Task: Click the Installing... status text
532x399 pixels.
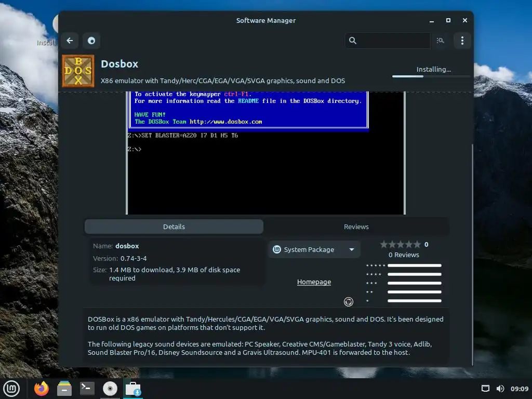Action: pos(434,69)
